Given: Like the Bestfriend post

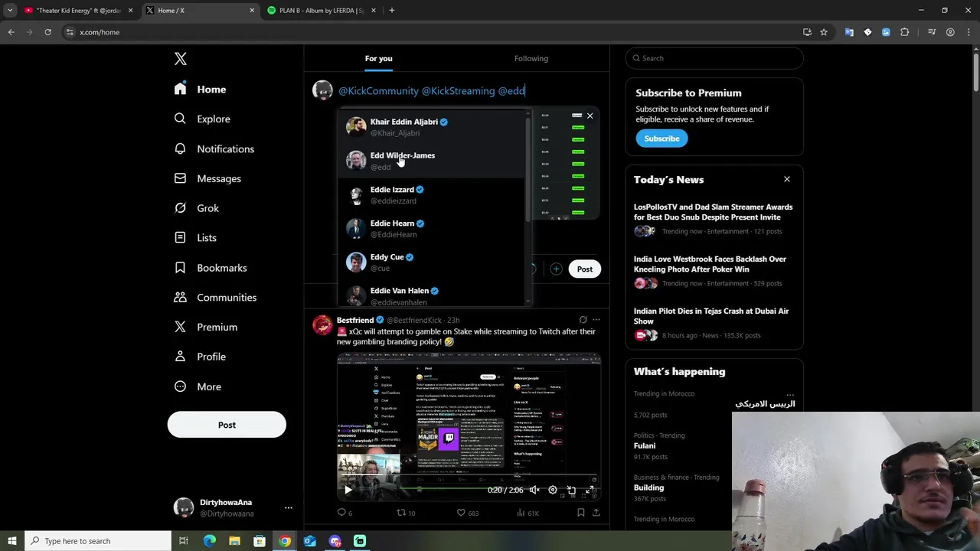Looking at the screenshot, I should point(467,513).
